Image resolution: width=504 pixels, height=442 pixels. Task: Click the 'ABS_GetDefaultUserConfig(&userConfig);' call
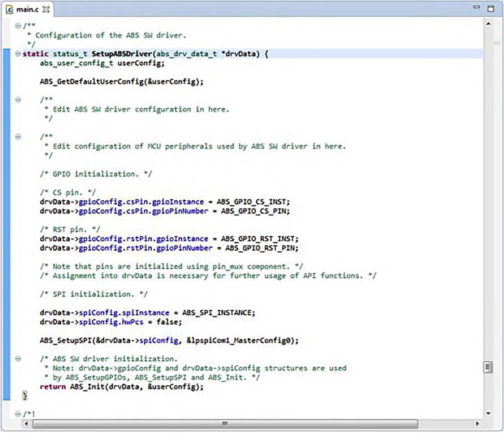click(x=122, y=82)
